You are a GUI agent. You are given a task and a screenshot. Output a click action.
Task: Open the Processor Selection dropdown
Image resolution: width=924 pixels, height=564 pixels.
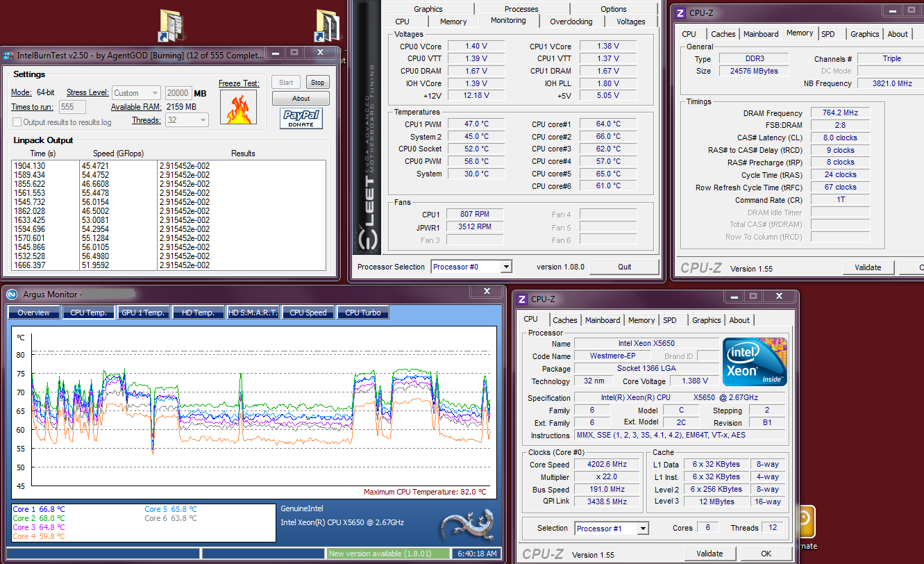coord(471,267)
